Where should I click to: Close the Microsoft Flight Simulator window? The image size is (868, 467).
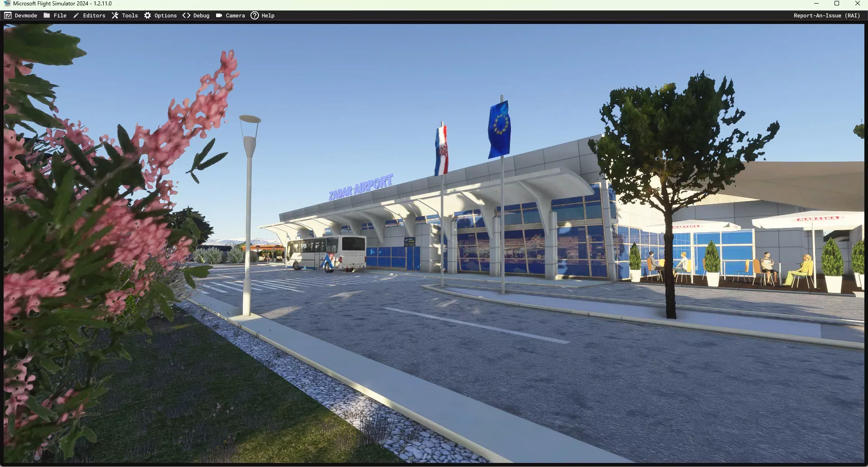858,4
